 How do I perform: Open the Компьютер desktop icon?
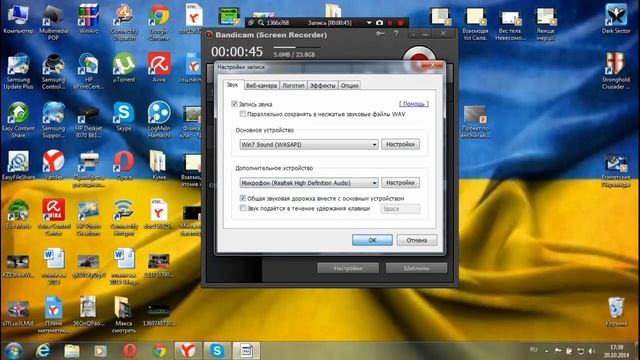click(18, 19)
